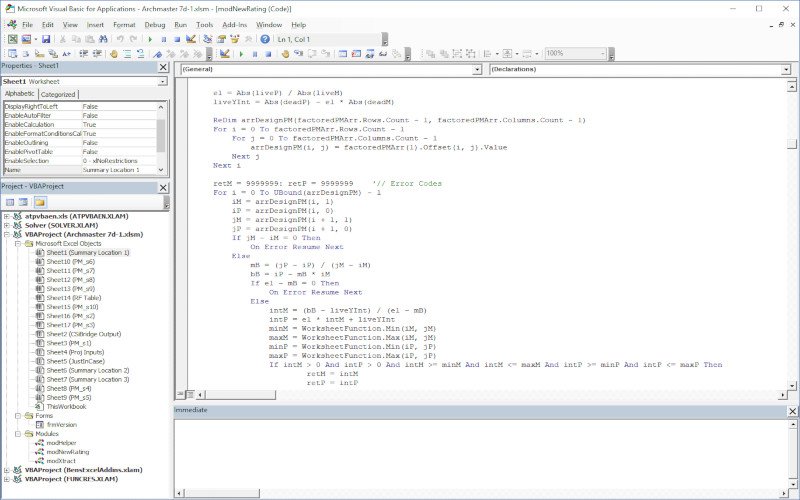Viewport: 800px width, 500px height.
Task: Select the modHelper module in project tree
Action: [61, 442]
